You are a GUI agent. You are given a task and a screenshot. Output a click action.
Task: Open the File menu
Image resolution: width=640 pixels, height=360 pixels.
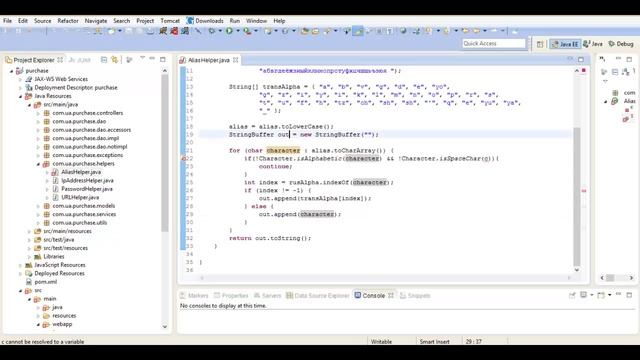7,20
